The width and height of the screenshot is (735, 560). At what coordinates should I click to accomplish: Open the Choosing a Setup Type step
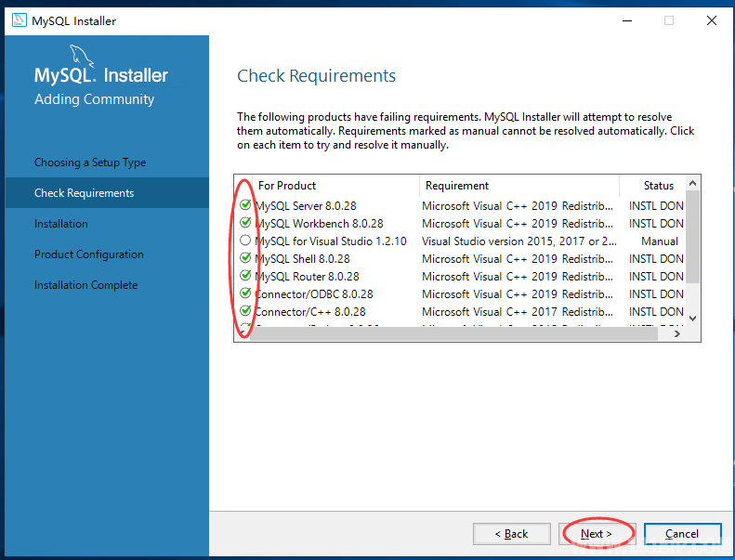[90, 163]
